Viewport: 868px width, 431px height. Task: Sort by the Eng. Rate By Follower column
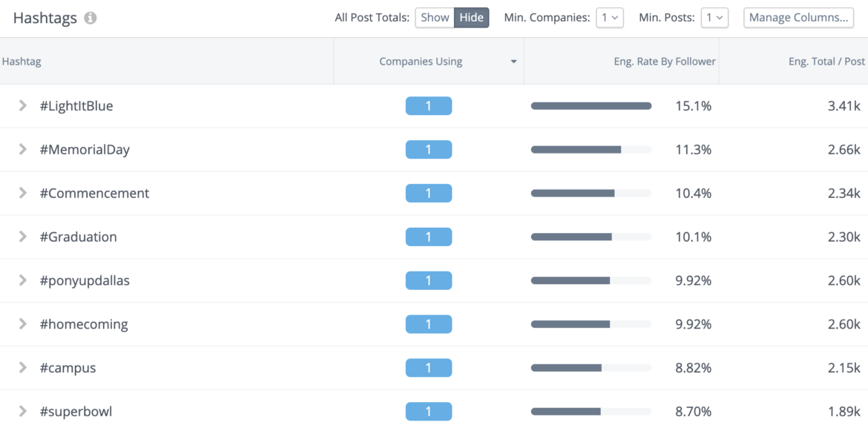[664, 62]
